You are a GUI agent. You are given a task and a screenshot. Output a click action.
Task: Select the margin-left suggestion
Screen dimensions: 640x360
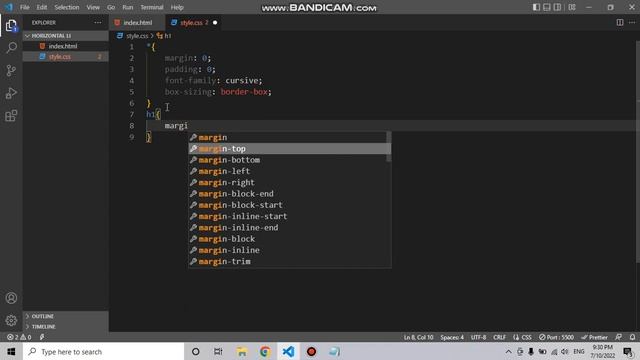(x=287, y=171)
